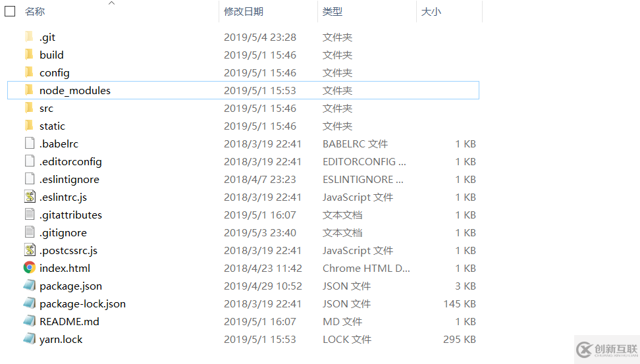Select the static folder name
This screenshot has height=364, width=640.
tap(52, 126)
